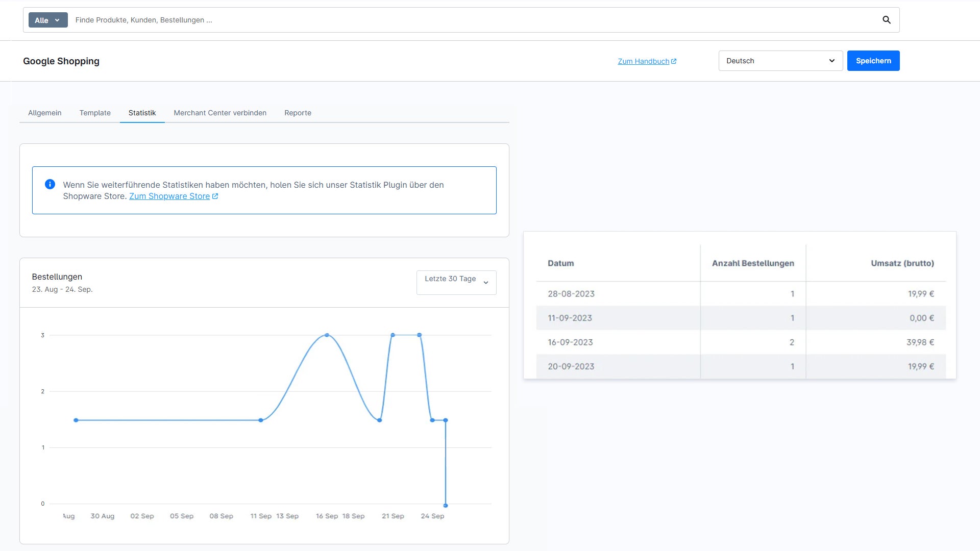Click the 24 Sep axis label
Image resolution: width=980 pixels, height=551 pixels.
pyautogui.click(x=432, y=516)
